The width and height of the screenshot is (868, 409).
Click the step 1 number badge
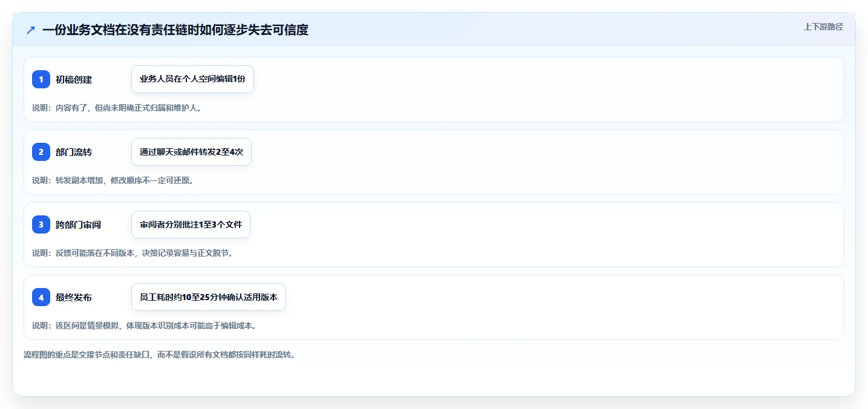[x=41, y=79]
